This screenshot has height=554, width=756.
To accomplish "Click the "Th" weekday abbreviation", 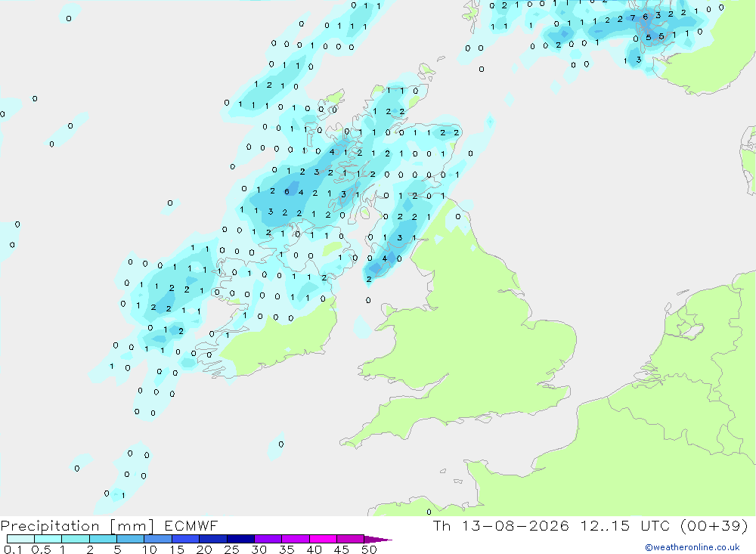I will 442,525.
